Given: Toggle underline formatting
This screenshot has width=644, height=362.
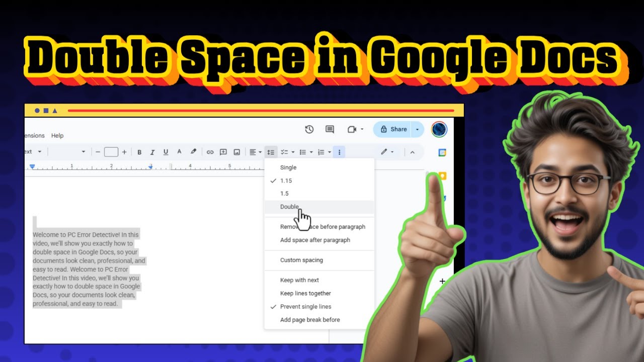Looking at the screenshot, I should click(x=166, y=152).
